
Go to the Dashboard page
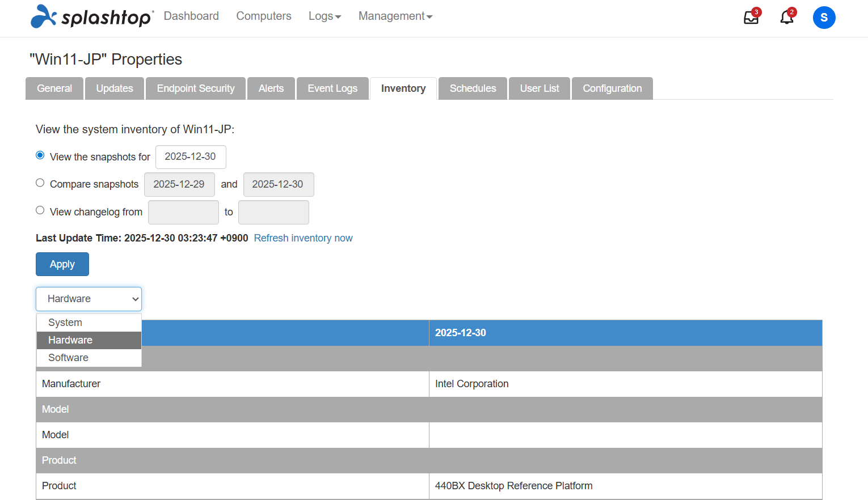(191, 16)
